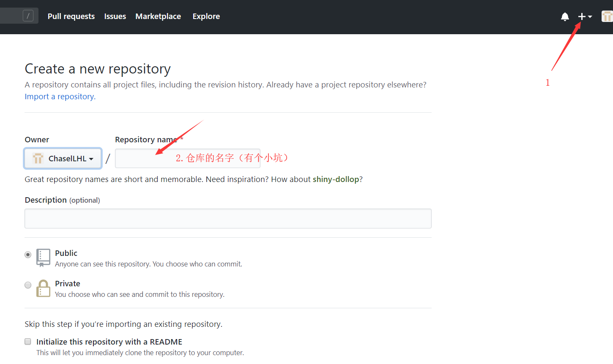
Task: Open Marketplace in the top navigation
Action: [158, 16]
